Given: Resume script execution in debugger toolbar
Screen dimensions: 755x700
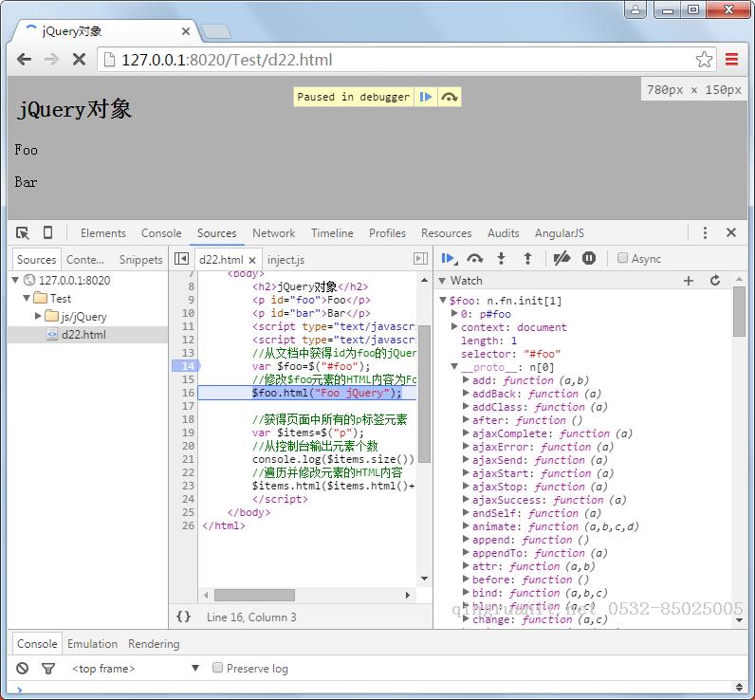Looking at the screenshot, I should (449, 258).
